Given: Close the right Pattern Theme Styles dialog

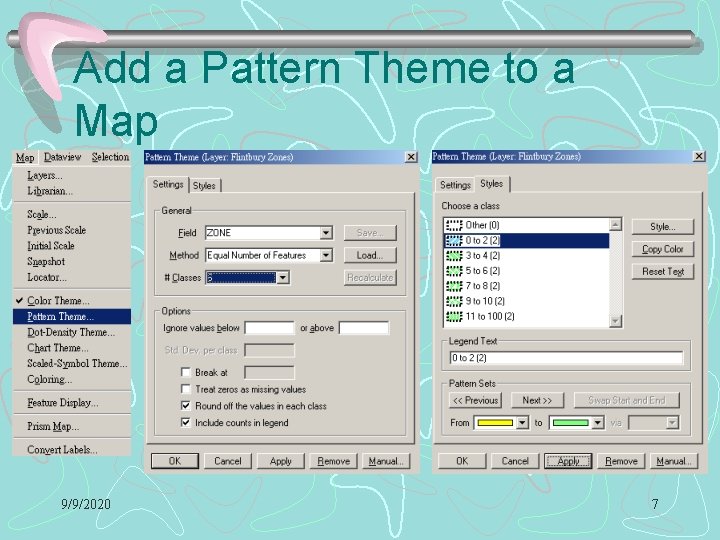Looking at the screenshot, I should click(x=699, y=156).
